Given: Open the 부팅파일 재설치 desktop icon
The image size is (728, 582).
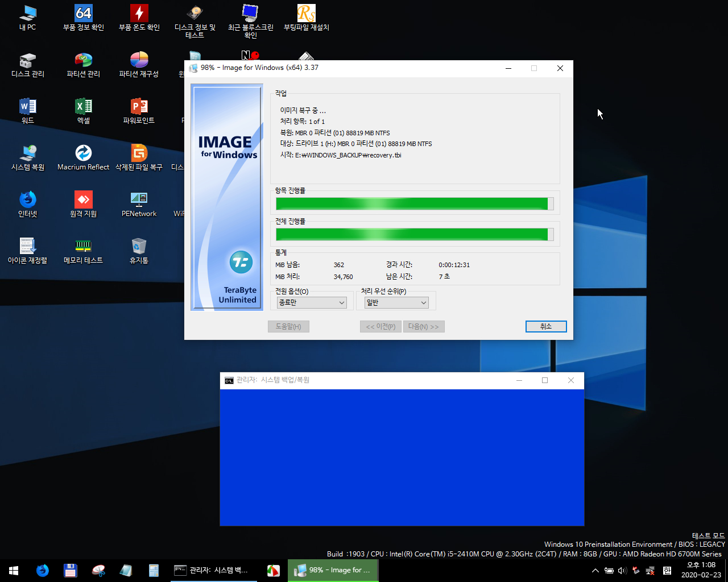Looking at the screenshot, I should [307, 18].
